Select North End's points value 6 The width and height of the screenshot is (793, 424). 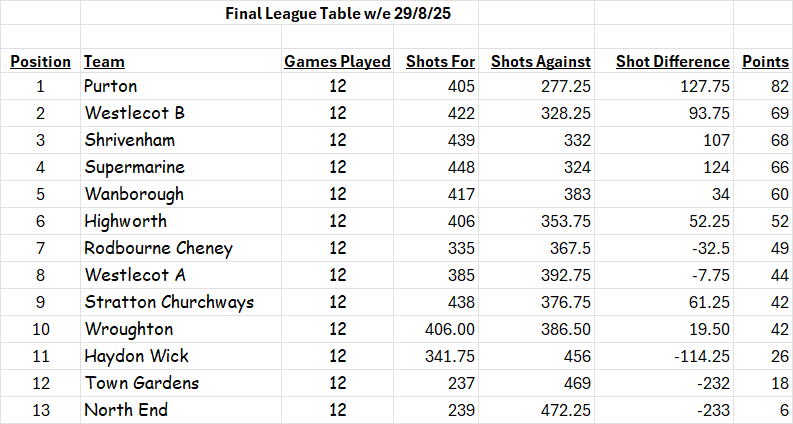784,410
